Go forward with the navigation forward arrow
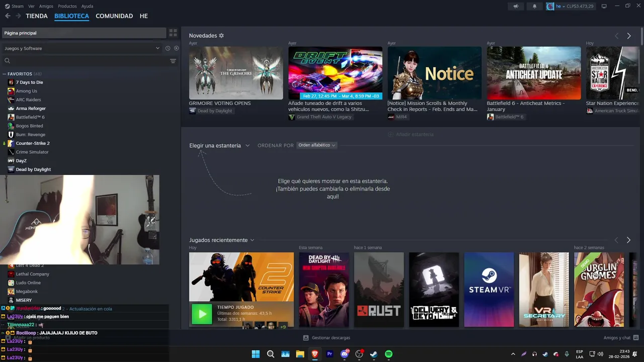Screen dimensions: 644x362 click(x=18, y=16)
